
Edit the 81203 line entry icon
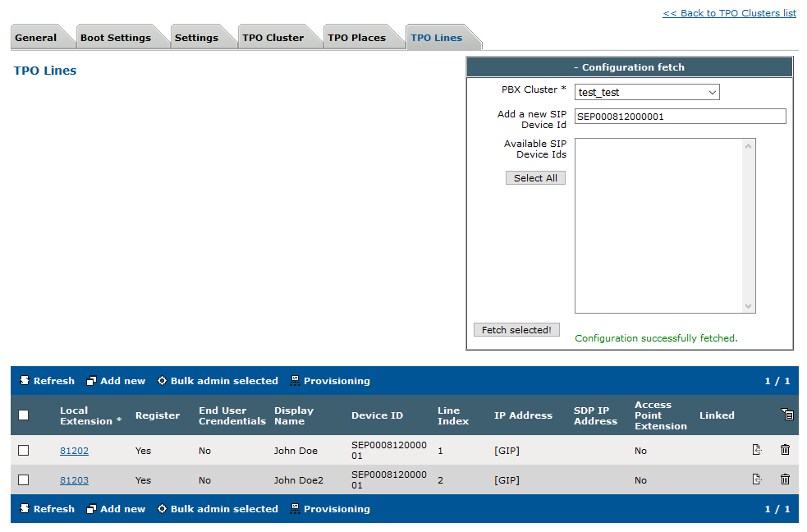757,479
